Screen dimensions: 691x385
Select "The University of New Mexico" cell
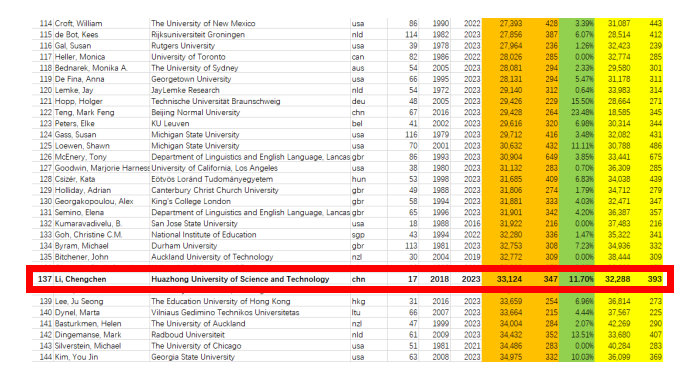(203, 23)
